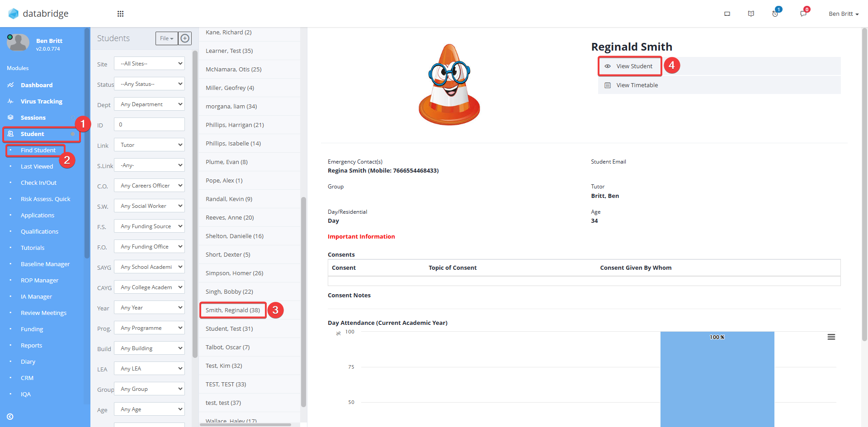Click Reginald Smith's traffic cone photo

(x=449, y=84)
